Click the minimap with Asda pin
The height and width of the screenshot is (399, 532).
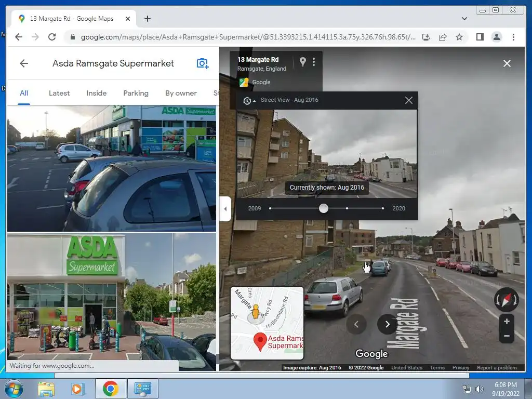[x=267, y=323]
